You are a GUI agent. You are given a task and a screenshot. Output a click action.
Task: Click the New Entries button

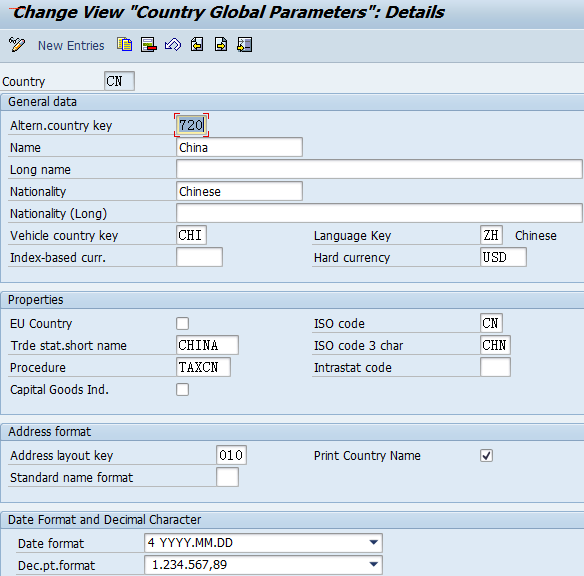(71, 45)
